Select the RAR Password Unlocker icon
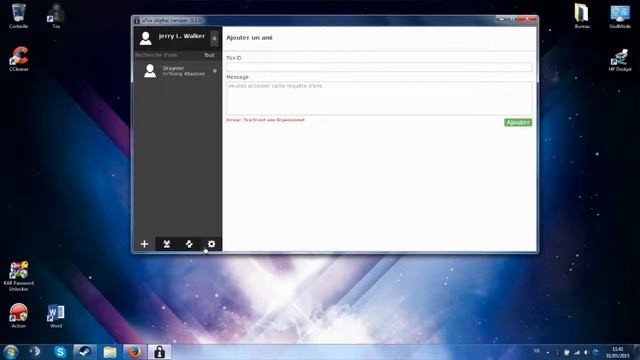This screenshot has width=640, height=360. (19, 276)
